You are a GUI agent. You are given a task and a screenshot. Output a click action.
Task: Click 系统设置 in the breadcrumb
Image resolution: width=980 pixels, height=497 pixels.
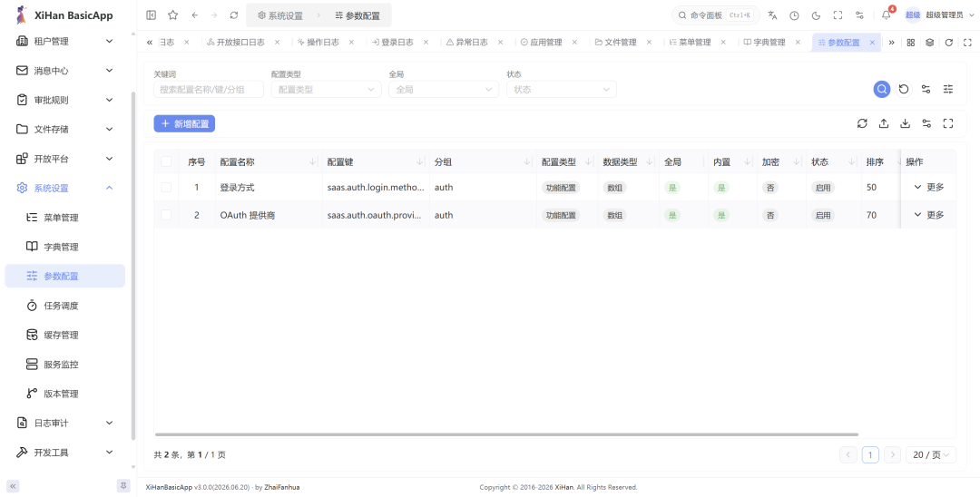pos(280,15)
